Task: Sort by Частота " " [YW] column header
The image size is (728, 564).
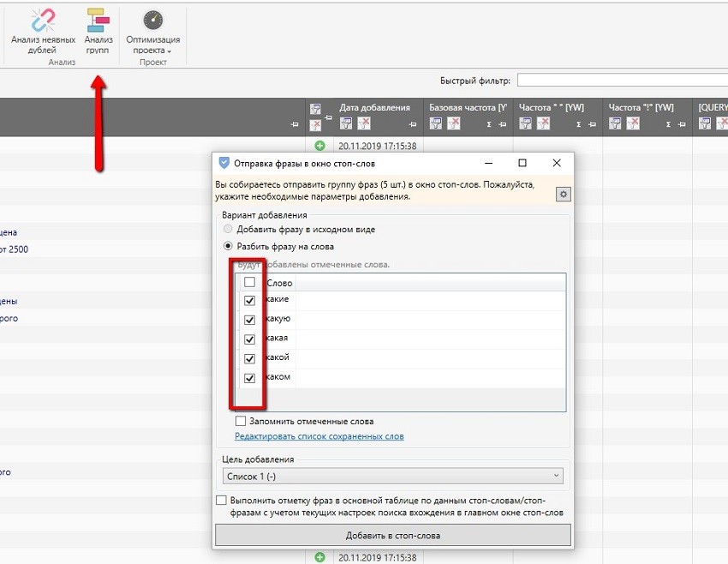Action: coord(551,107)
